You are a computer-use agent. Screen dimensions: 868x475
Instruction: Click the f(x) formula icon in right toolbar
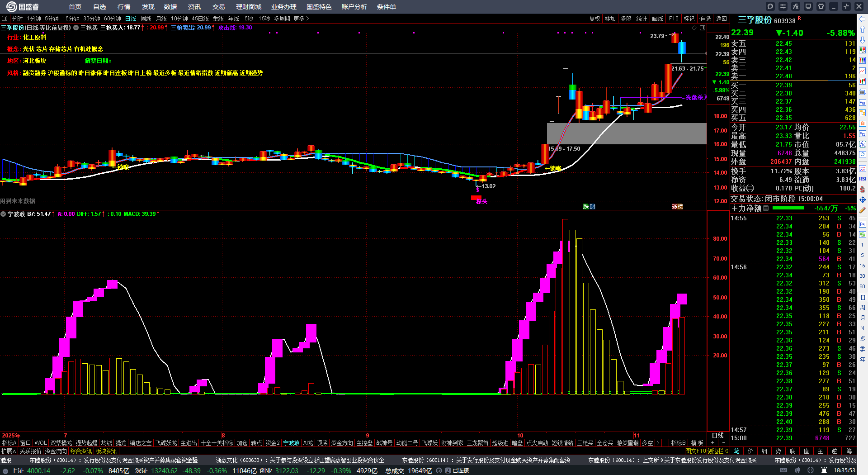pos(863,144)
